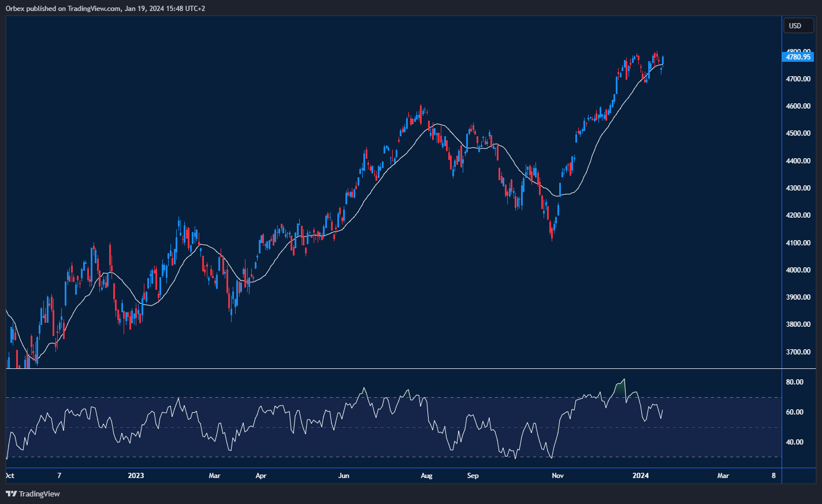Image resolution: width=822 pixels, height=504 pixels.
Task: Click the Aug label on the time axis
Action: click(x=426, y=476)
